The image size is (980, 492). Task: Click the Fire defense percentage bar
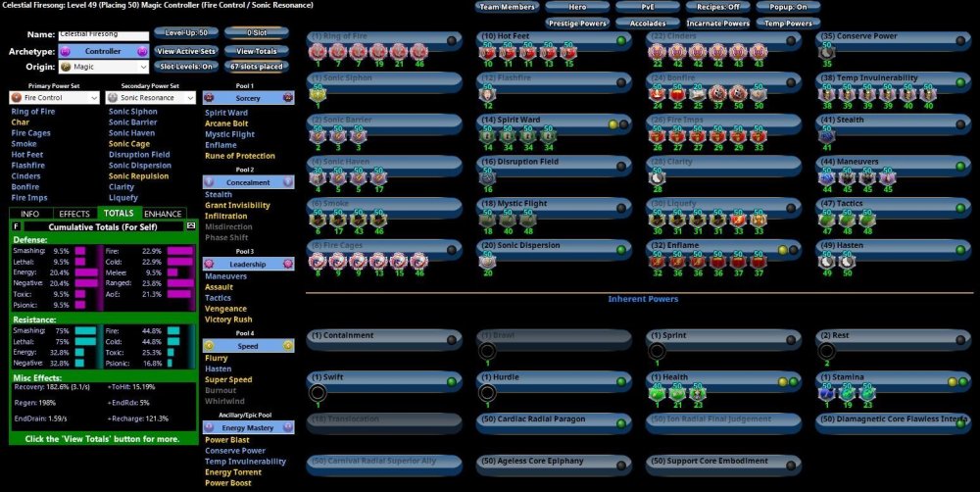coord(180,251)
